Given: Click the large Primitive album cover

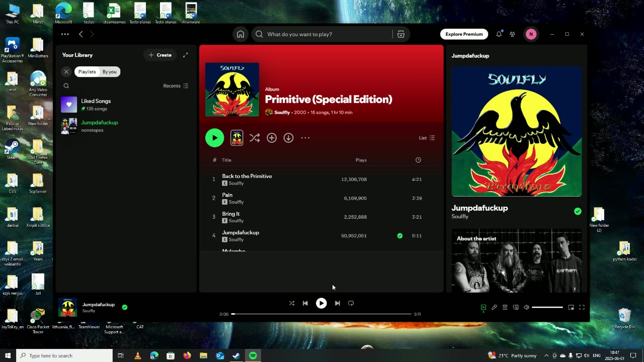Looking at the screenshot, I should [232, 89].
